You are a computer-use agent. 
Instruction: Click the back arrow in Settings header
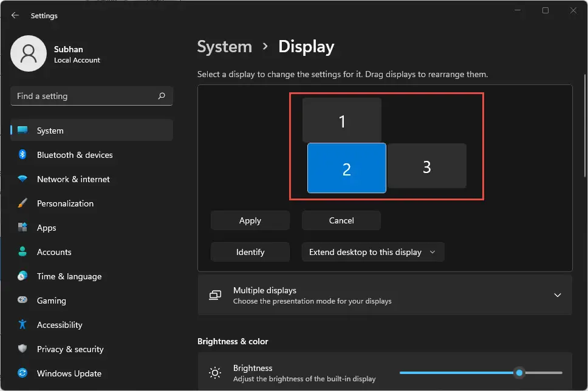click(15, 16)
